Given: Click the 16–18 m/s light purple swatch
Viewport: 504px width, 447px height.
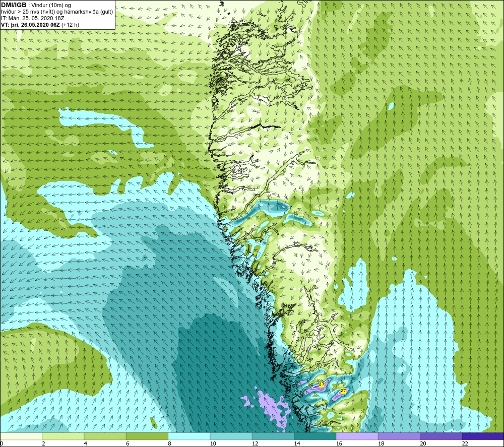Looking at the screenshot, I should tap(357, 436).
